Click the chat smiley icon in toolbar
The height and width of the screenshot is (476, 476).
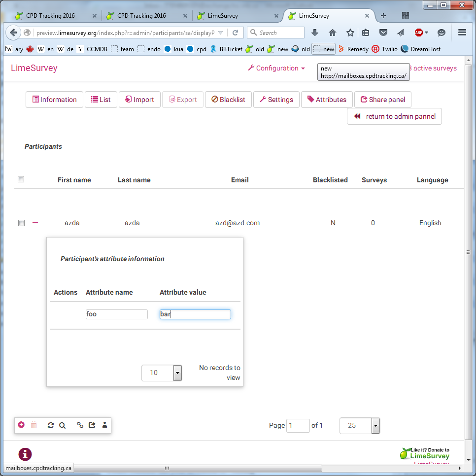[x=442, y=33]
